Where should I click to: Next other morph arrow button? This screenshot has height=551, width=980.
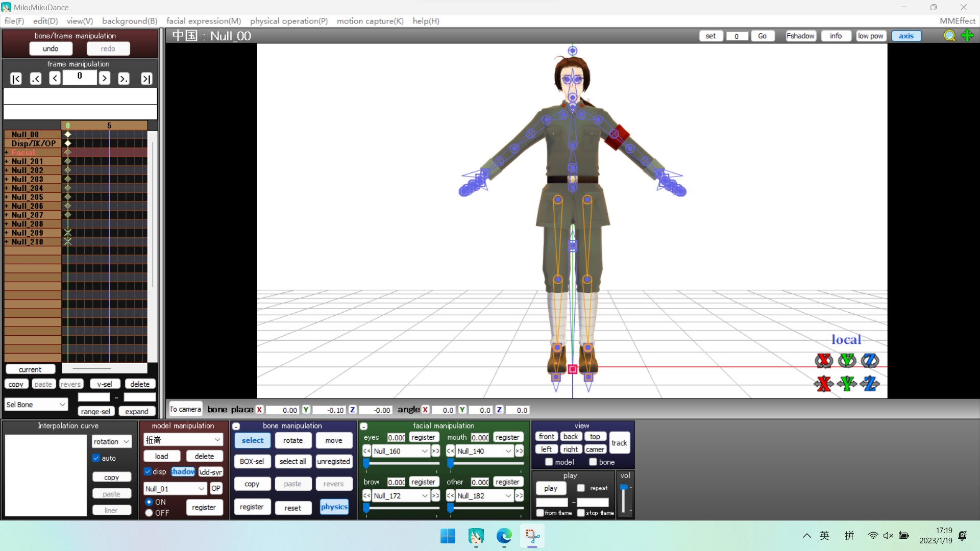click(519, 496)
